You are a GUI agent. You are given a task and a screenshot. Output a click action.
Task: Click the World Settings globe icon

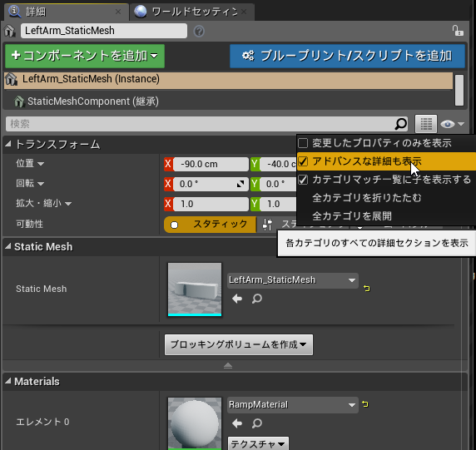(141, 12)
